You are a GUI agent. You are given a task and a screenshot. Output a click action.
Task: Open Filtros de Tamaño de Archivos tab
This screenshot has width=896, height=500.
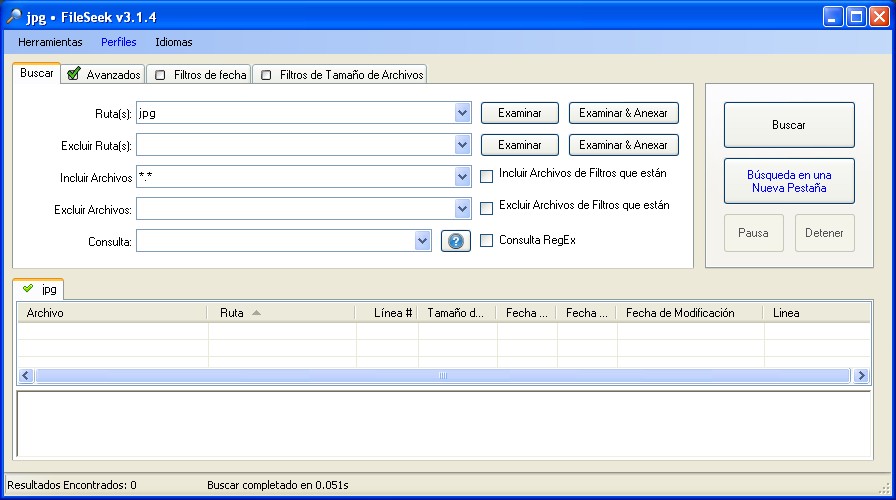340,74
